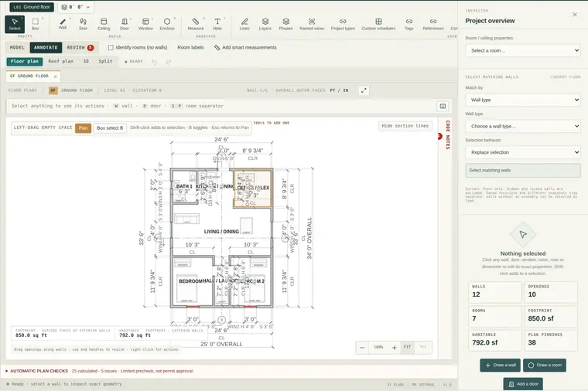Choose the Box selection tool
This screenshot has height=391, width=588.
click(36, 24)
